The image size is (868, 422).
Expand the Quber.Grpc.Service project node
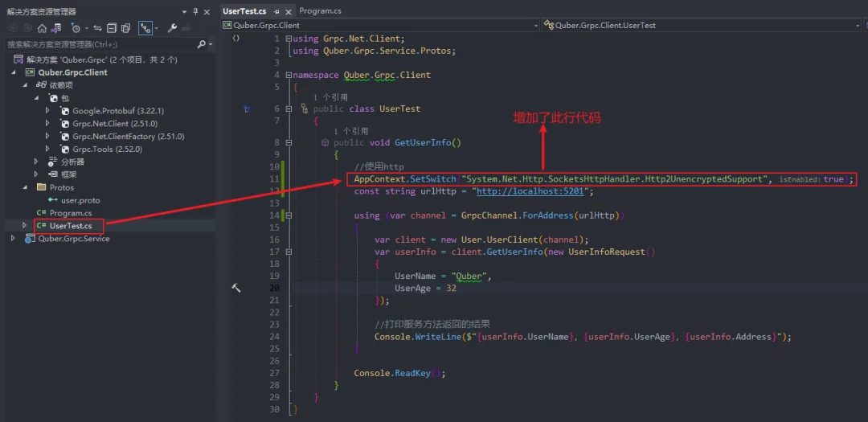pos(14,239)
